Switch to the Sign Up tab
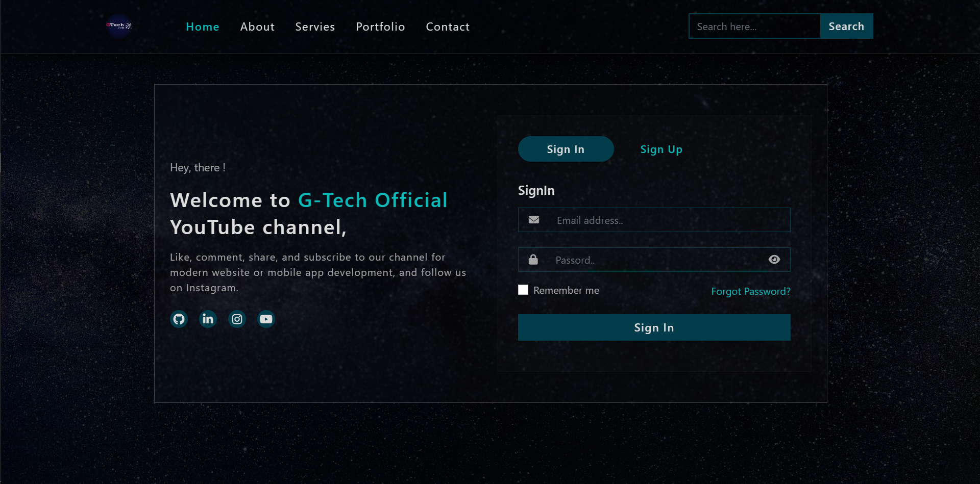 [661, 149]
